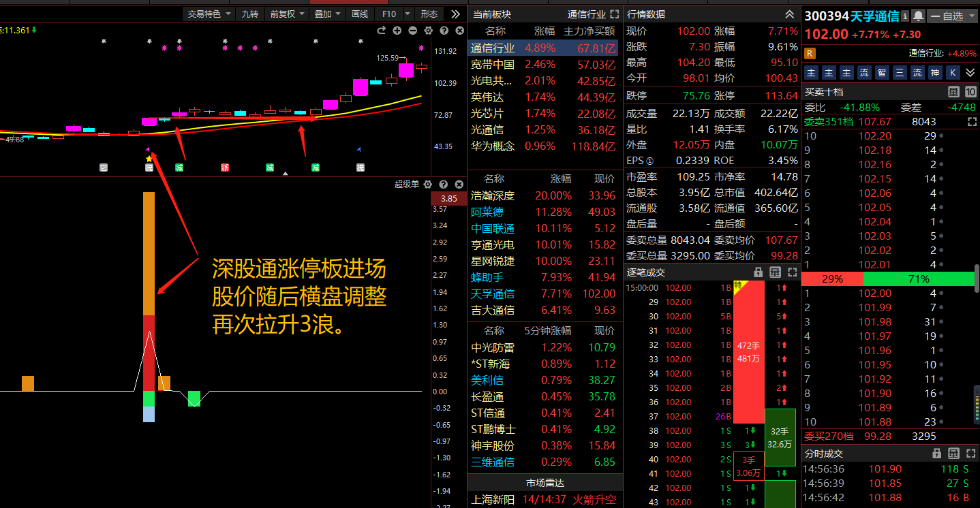Maximize the 当前板块 panel
The image size is (980, 508).
pos(614,14)
